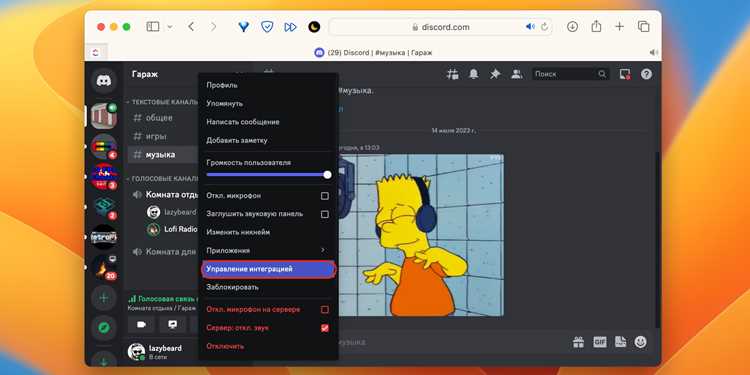
Task: Open Safari downloads icon
Action: click(x=572, y=27)
